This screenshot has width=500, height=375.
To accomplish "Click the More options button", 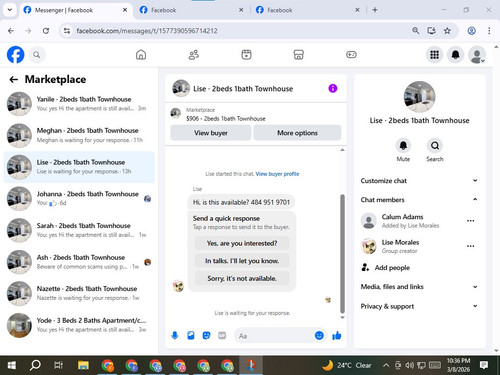I will (x=297, y=133).
